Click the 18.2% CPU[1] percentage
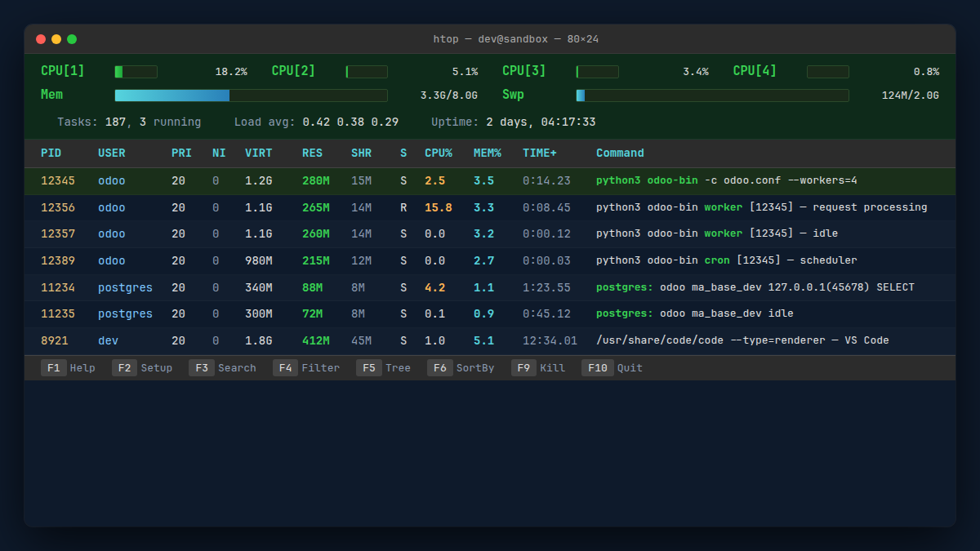This screenshot has height=551, width=980. (x=231, y=72)
